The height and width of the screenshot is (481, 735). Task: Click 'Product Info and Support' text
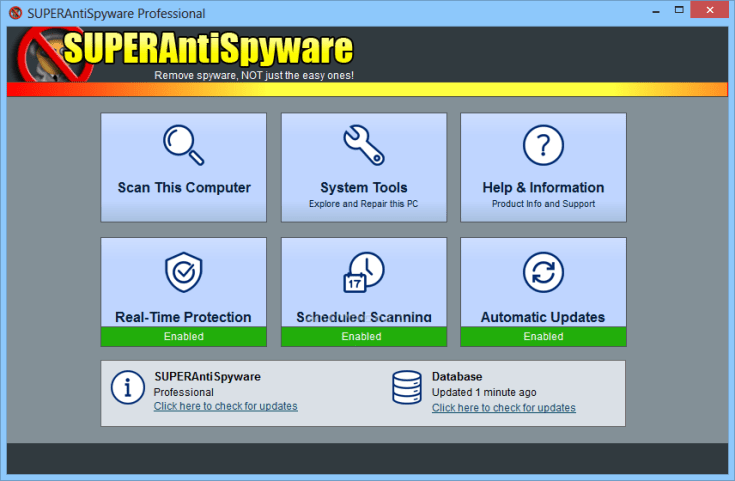point(543,203)
